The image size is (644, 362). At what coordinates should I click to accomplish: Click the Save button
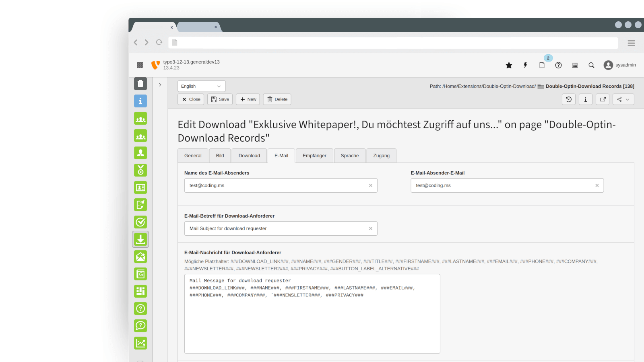(220, 99)
